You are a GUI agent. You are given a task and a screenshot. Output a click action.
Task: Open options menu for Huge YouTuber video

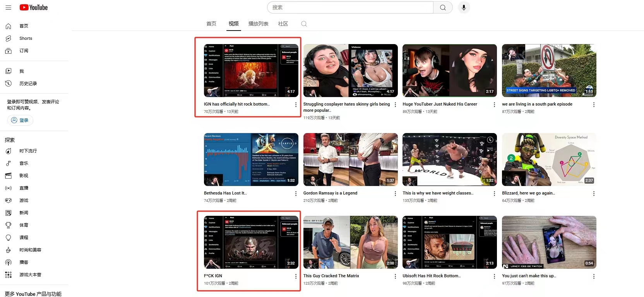pyautogui.click(x=494, y=105)
